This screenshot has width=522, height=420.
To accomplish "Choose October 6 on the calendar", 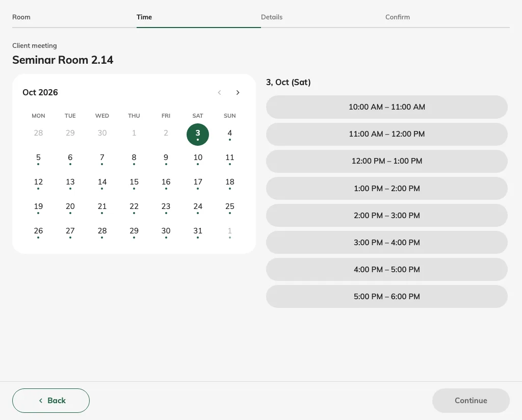I will pyautogui.click(x=70, y=159).
